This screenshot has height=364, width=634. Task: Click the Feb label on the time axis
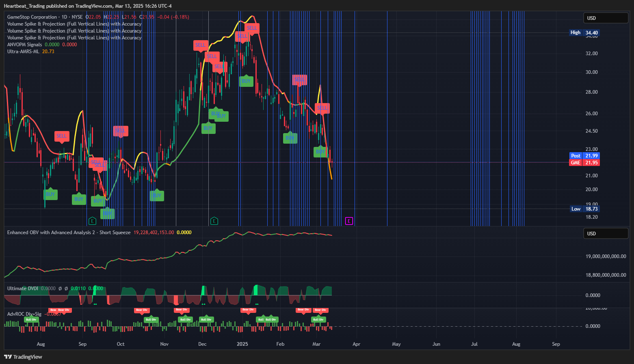[x=280, y=344]
